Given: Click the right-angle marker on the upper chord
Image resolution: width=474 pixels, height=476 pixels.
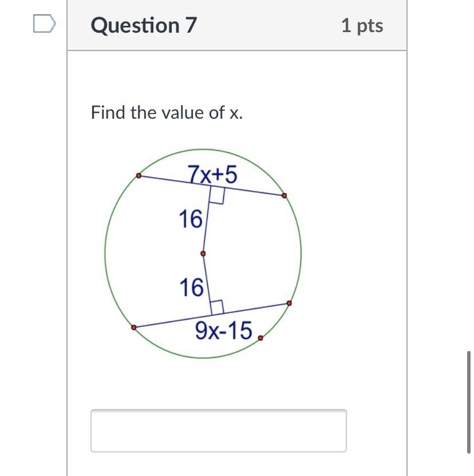Looking at the screenshot, I should coord(216,196).
